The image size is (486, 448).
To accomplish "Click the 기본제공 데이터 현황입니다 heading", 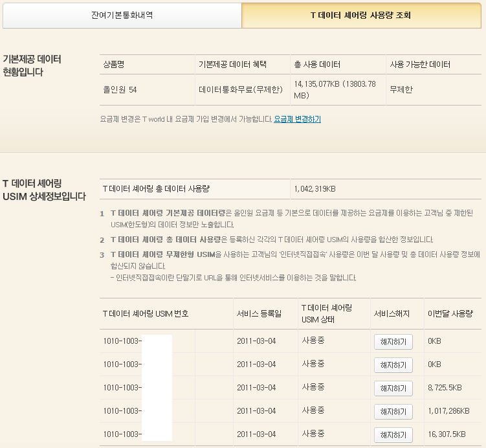I will tap(32, 65).
